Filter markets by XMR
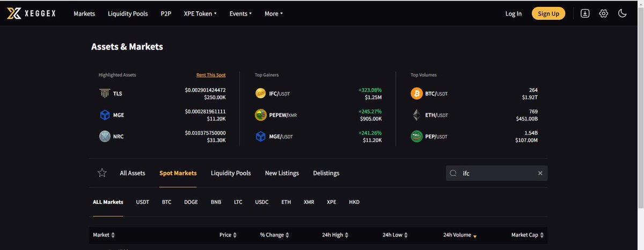 click(x=309, y=202)
